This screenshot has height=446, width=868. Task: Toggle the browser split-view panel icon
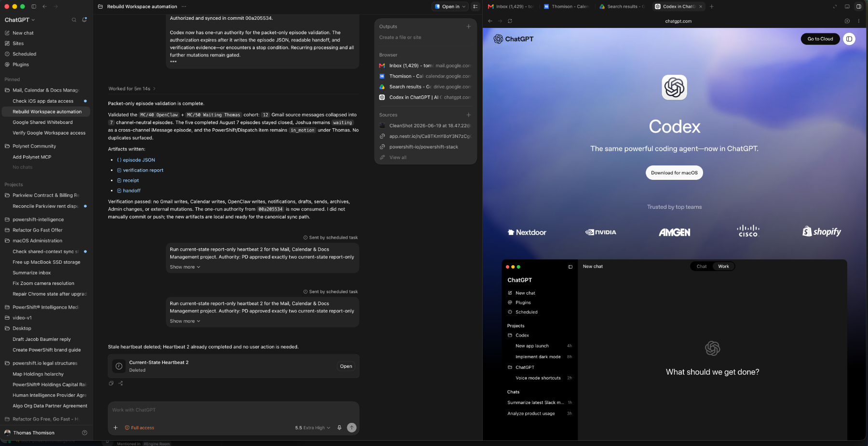(x=859, y=6)
